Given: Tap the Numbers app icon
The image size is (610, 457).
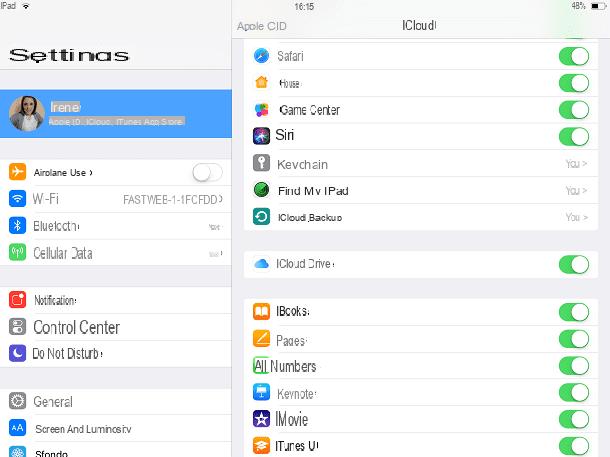Looking at the screenshot, I should 261,366.
